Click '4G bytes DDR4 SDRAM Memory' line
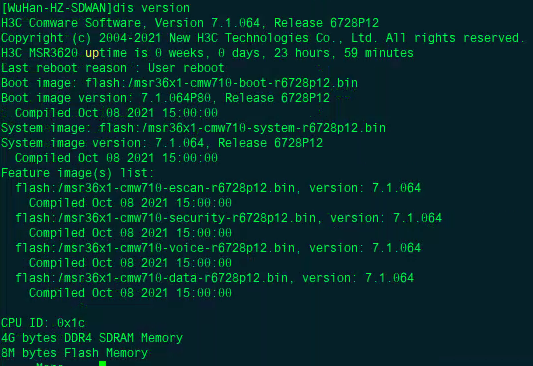This screenshot has height=366, width=533. 92,338
